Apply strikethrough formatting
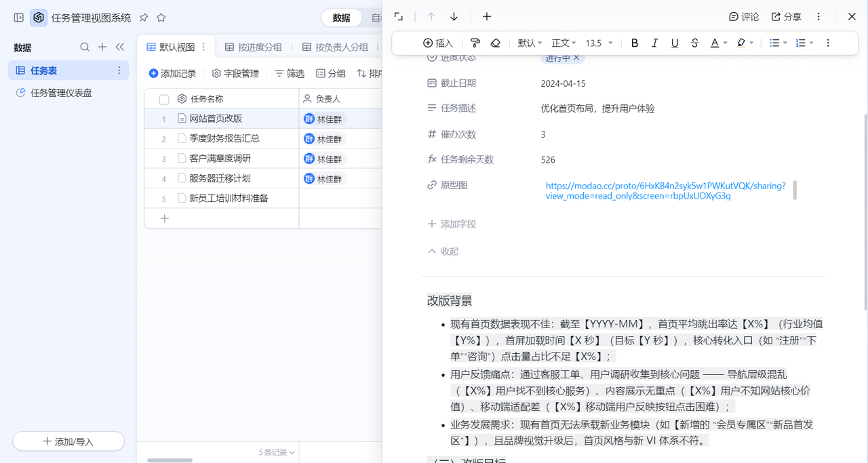This screenshot has width=868, height=463. click(694, 43)
